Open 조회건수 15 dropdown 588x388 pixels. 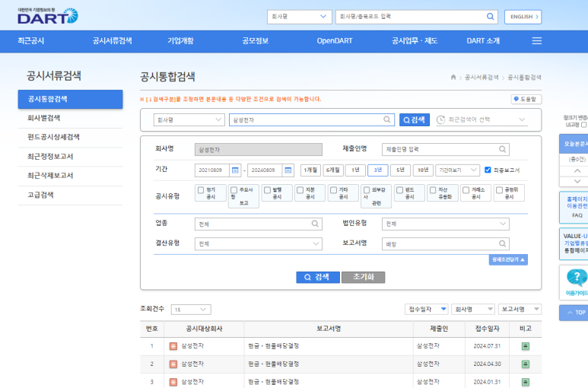191,310
